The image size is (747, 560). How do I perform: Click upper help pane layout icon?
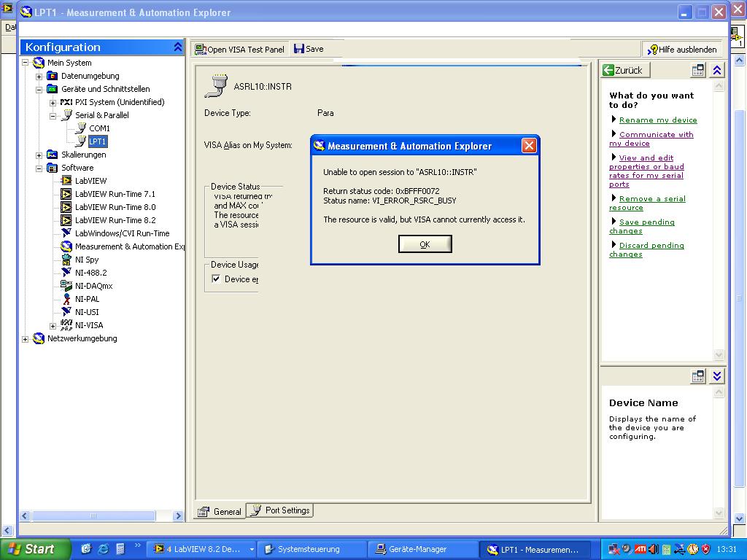point(698,70)
